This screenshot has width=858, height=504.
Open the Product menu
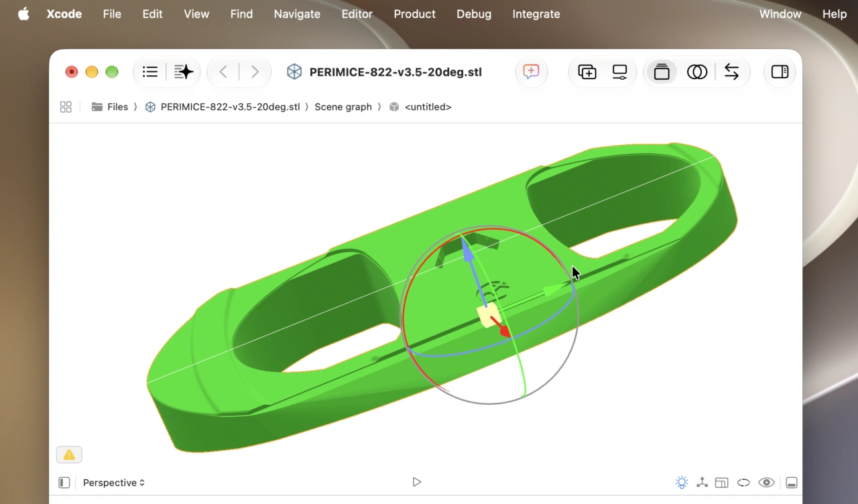[x=414, y=14]
